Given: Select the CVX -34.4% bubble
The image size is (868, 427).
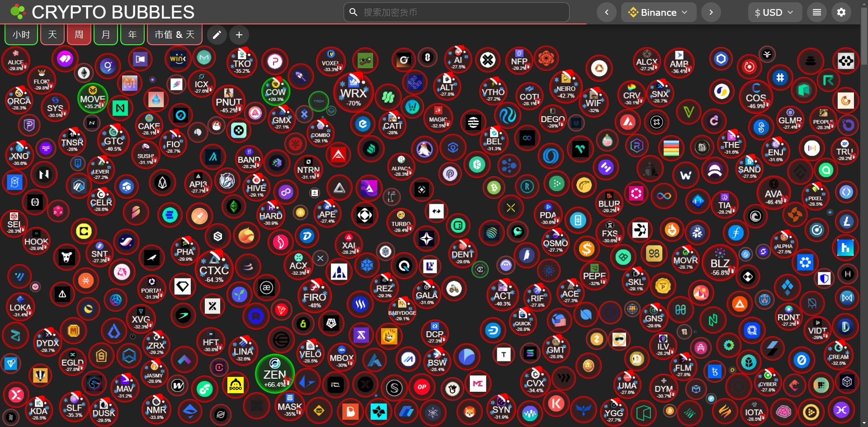Looking at the screenshot, I should [x=535, y=382].
